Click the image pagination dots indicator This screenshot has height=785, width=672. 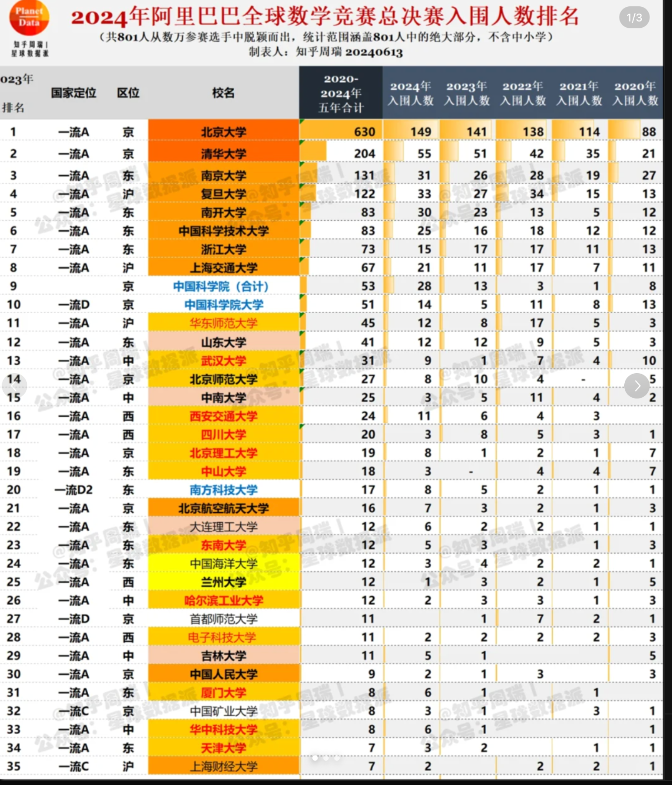[x=325, y=757]
